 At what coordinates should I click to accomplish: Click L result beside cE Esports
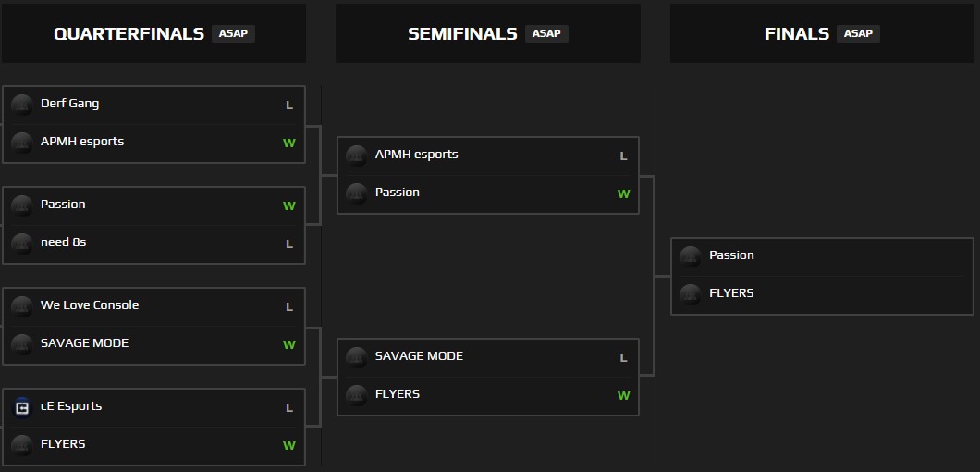click(289, 407)
